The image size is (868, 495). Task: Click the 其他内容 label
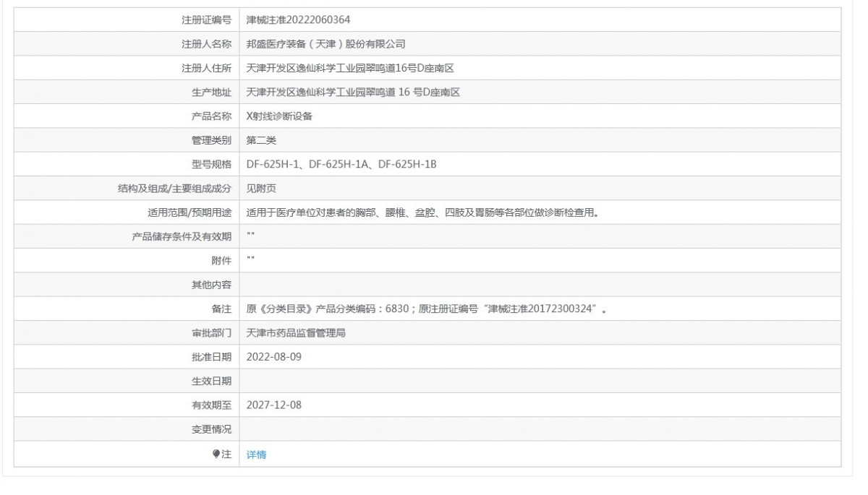(211, 285)
